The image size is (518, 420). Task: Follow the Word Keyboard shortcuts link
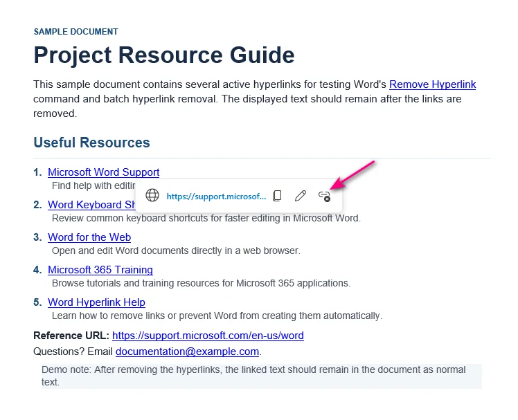91,205
